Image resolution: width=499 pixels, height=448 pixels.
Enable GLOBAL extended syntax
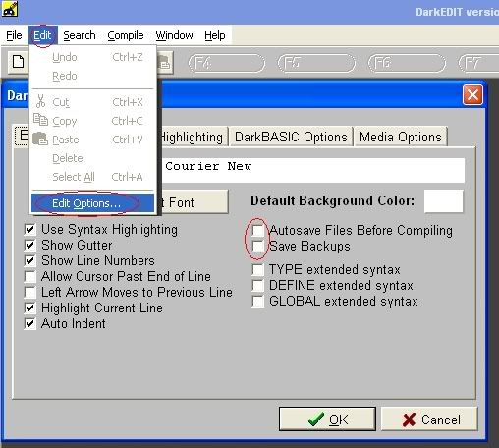click(258, 302)
